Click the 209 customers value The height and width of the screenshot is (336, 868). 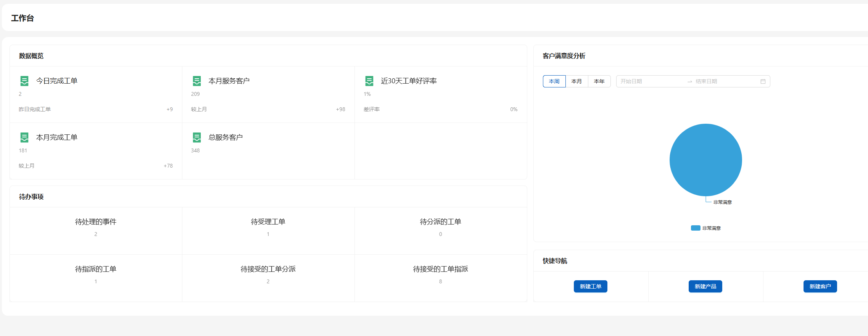click(x=195, y=94)
